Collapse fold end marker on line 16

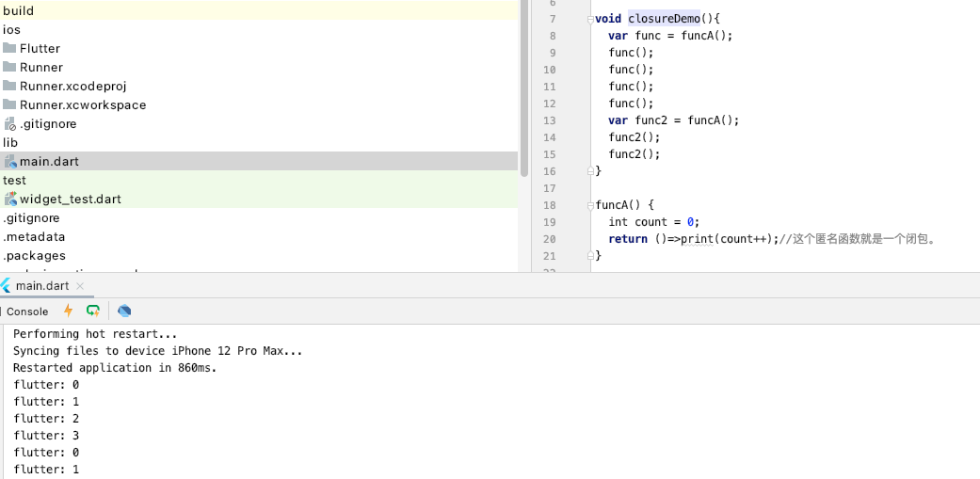pyautogui.click(x=590, y=170)
